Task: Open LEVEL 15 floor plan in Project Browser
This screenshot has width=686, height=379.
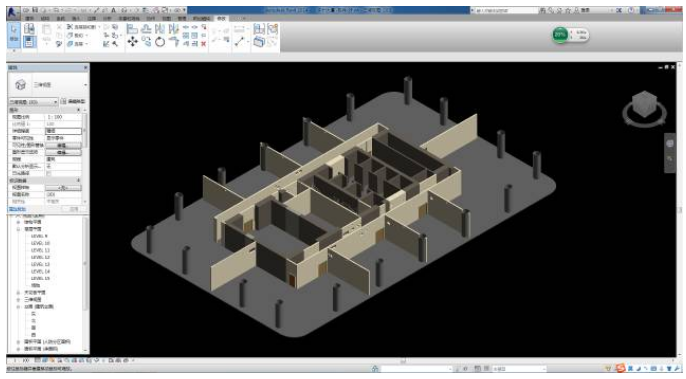Action: pyautogui.click(x=41, y=278)
